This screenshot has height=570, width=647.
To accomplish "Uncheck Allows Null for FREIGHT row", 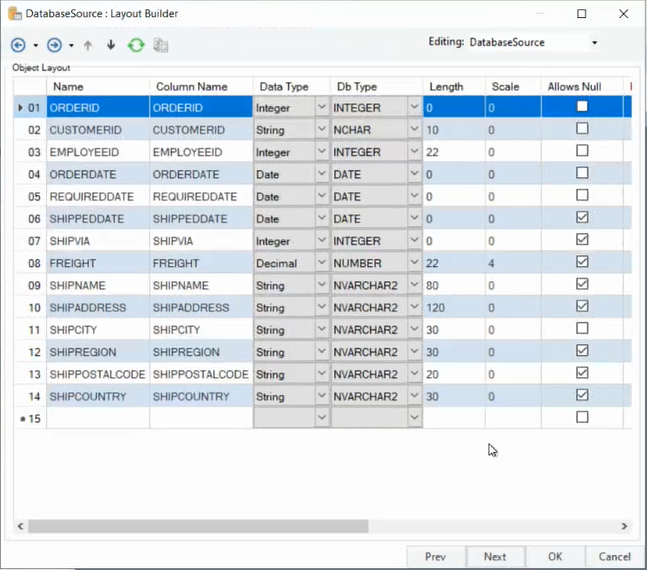I will click(x=582, y=262).
